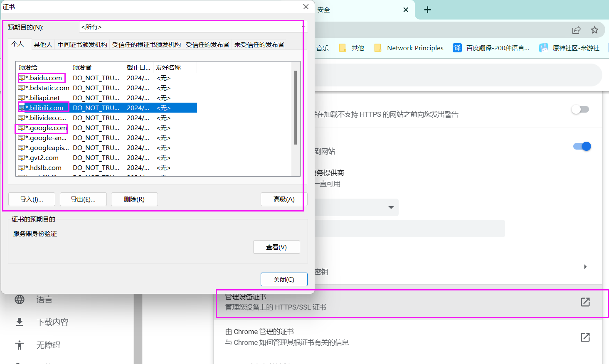Close the Chrome 安全 tab
Screen dimensions: 609x364
click(x=406, y=10)
